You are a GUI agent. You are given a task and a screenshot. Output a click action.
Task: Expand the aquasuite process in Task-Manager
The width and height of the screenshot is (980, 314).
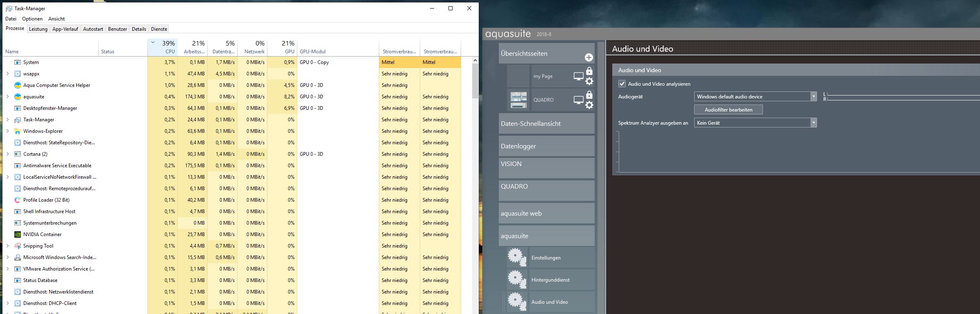tap(7, 97)
